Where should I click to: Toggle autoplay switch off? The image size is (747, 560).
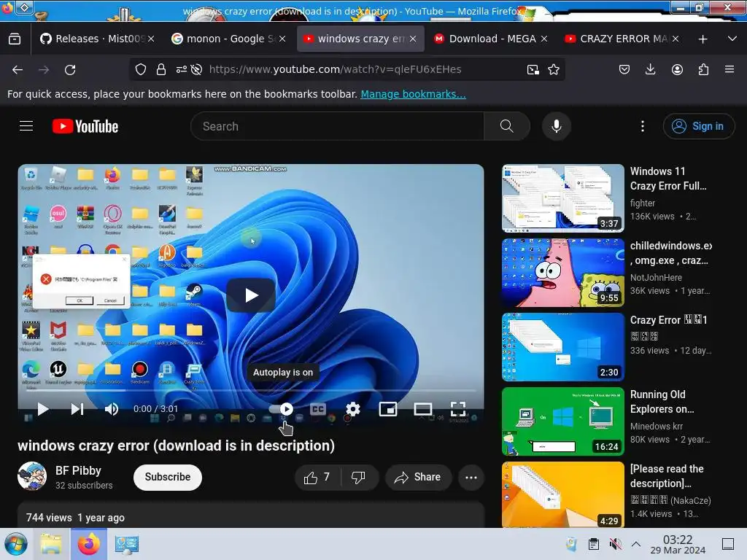pos(281,409)
